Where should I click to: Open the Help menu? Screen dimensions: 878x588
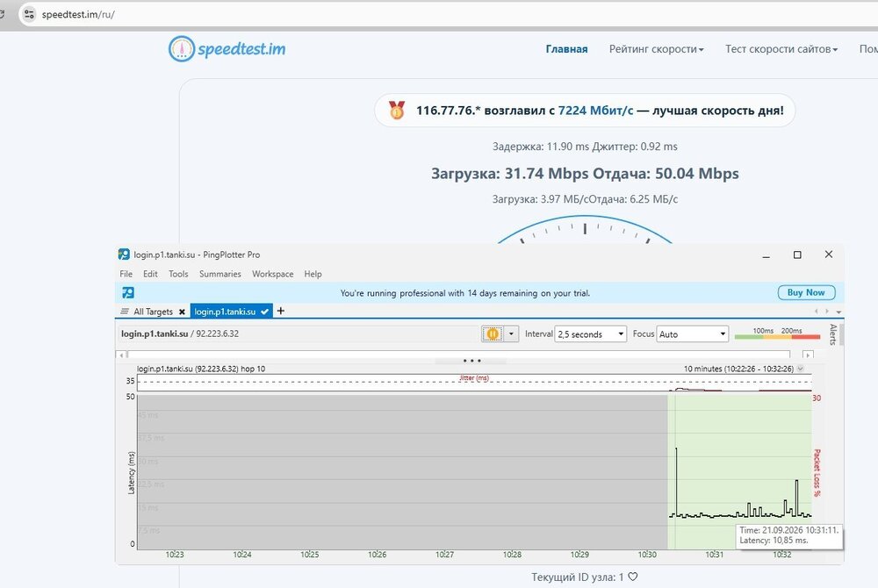[x=313, y=274]
